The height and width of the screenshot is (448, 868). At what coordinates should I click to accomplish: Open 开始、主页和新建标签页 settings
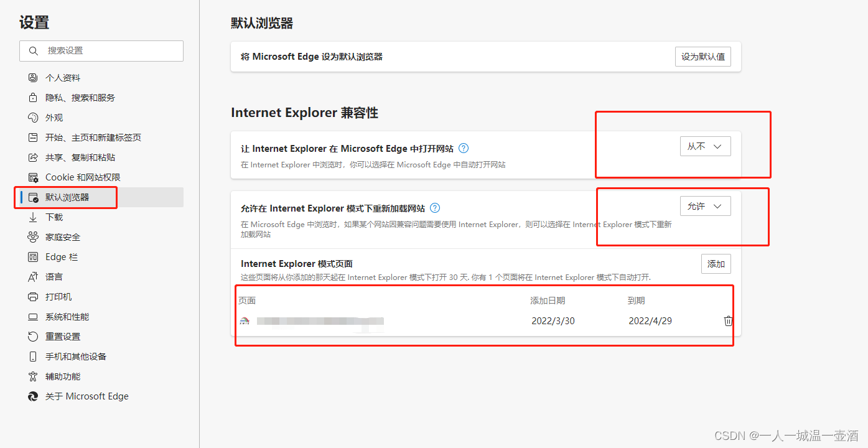101,138
